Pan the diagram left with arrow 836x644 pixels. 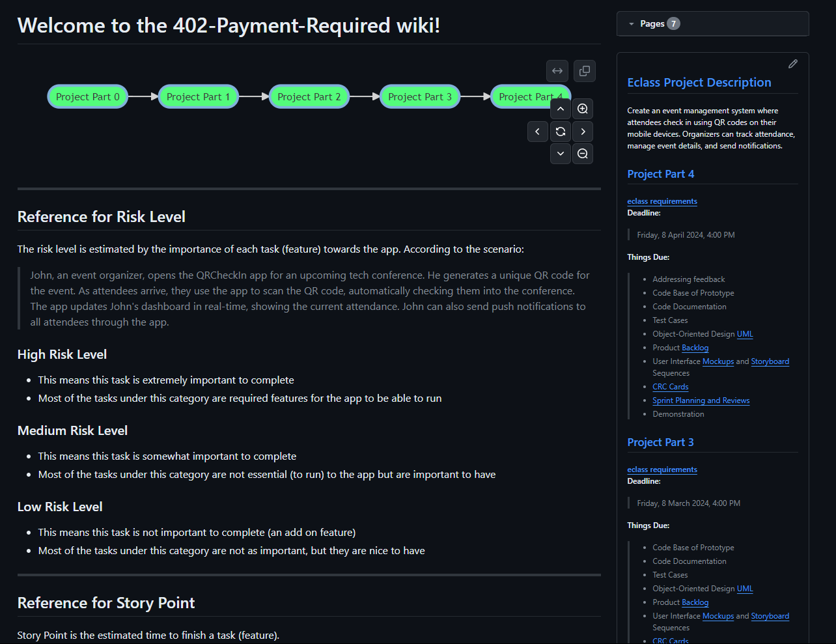pos(537,132)
